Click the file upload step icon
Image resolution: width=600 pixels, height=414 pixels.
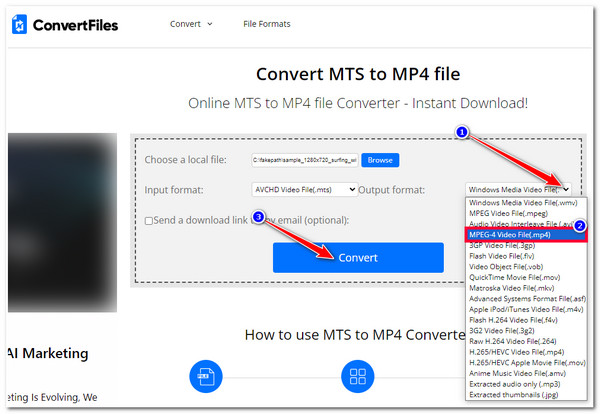pos(206,377)
